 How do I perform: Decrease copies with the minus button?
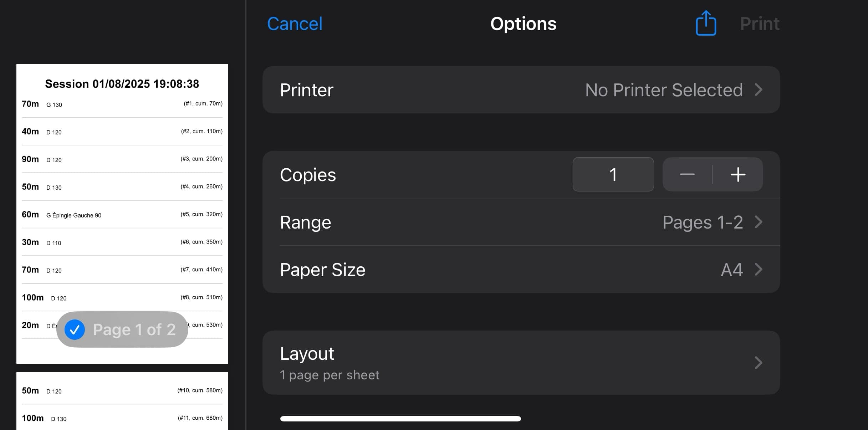pyautogui.click(x=687, y=174)
